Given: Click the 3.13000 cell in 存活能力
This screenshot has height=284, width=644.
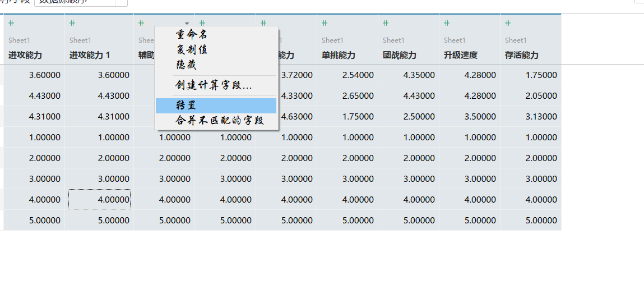Looking at the screenshot, I should [x=531, y=116].
